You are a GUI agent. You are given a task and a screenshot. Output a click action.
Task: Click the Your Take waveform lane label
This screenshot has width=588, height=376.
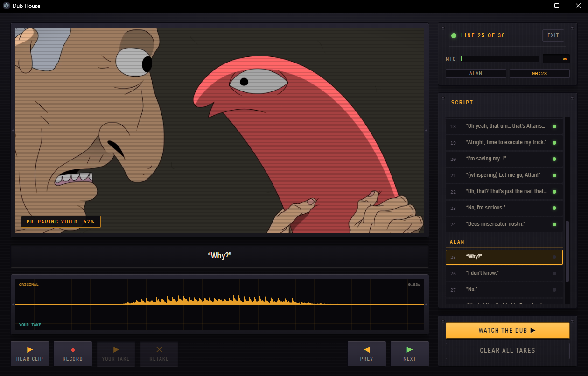pyautogui.click(x=30, y=325)
